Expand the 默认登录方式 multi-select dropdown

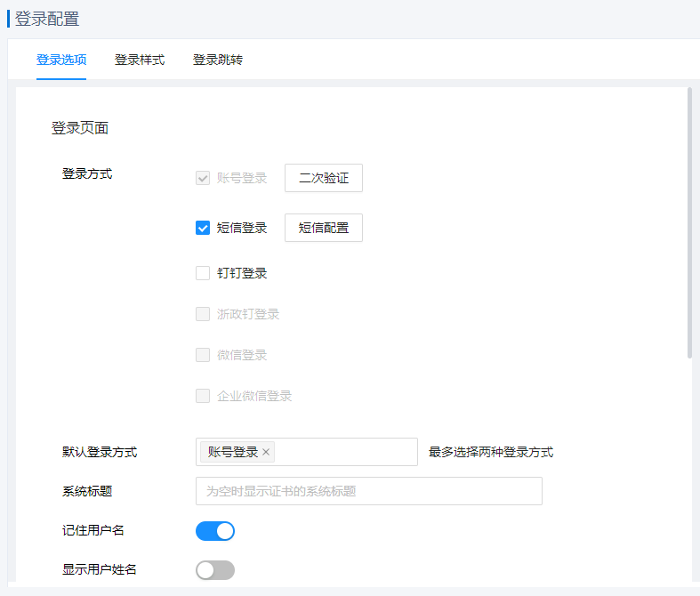(347, 452)
